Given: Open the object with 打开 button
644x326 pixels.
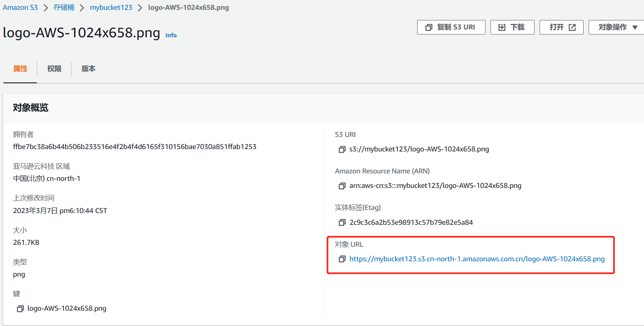Looking at the screenshot, I should [561, 27].
